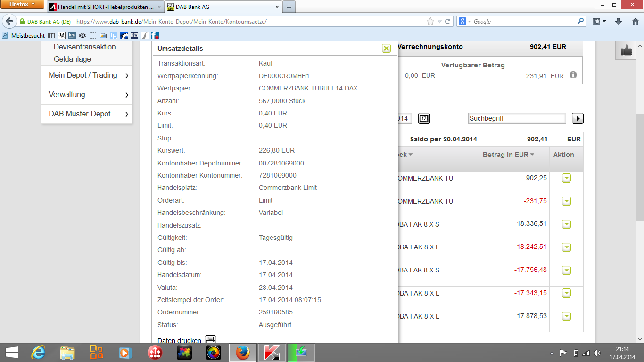Viewport: 644px width, 362px height.
Task: Open the 'sec' bookmark in bookmarks bar
Action: [x=82, y=35]
